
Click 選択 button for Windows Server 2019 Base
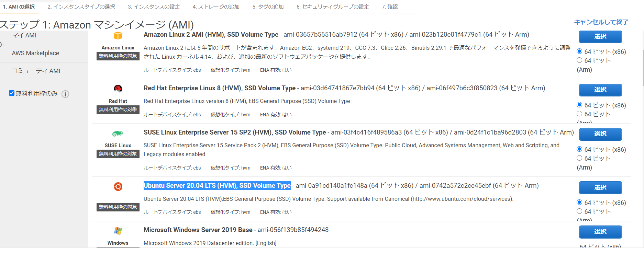pyautogui.click(x=600, y=232)
